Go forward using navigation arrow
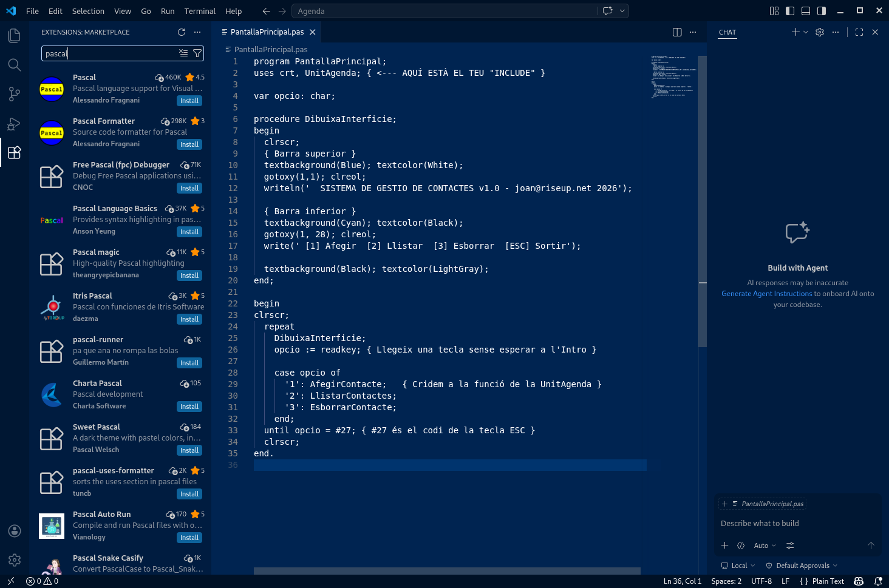The width and height of the screenshot is (889, 588). point(282,11)
